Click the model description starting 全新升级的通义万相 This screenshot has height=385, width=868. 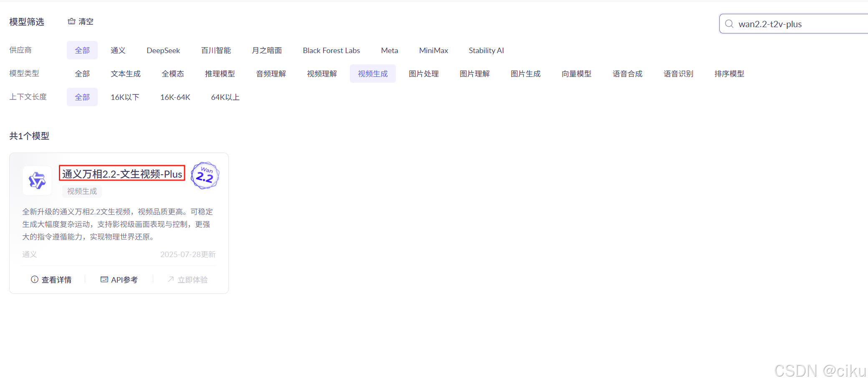(118, 224)
